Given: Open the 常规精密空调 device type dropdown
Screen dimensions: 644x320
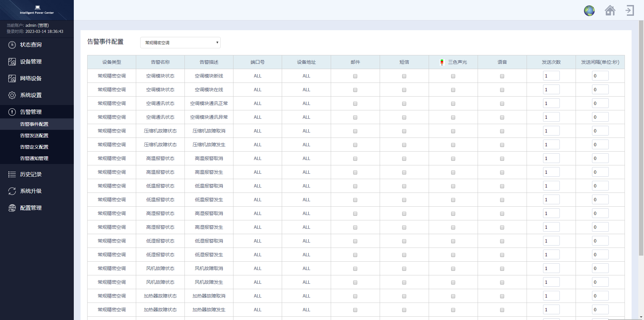Looking at the screenshot, I should pyautogui.click(x=180, y=43).
